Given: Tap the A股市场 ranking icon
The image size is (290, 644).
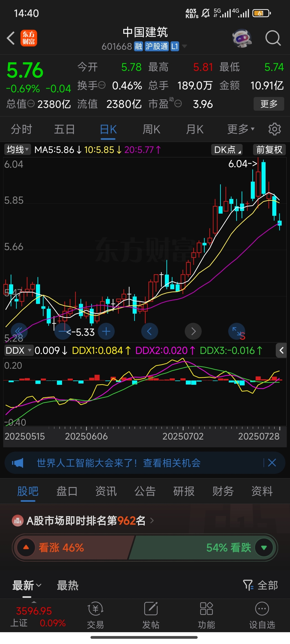Looking at the screenshot, I should [x=18, y=521].
